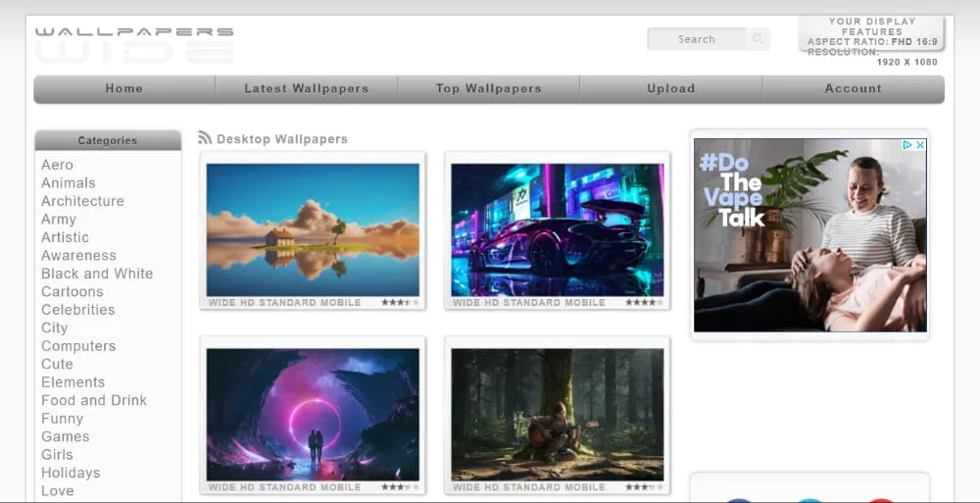980x503 pixels.
Task: Open the neon sports car wallpaper
Action: coord(558,229)
